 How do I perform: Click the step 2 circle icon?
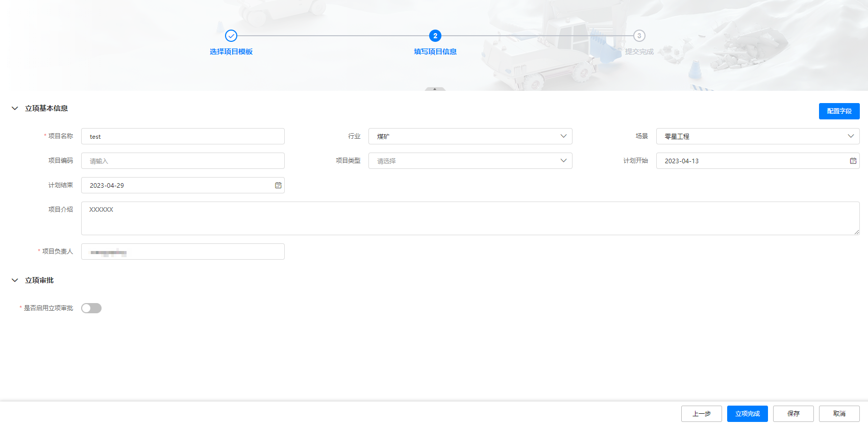(x=435, y=36)
